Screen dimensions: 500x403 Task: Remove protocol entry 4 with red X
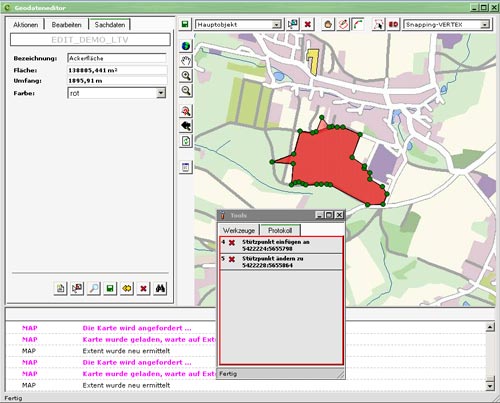pos(232,243)
